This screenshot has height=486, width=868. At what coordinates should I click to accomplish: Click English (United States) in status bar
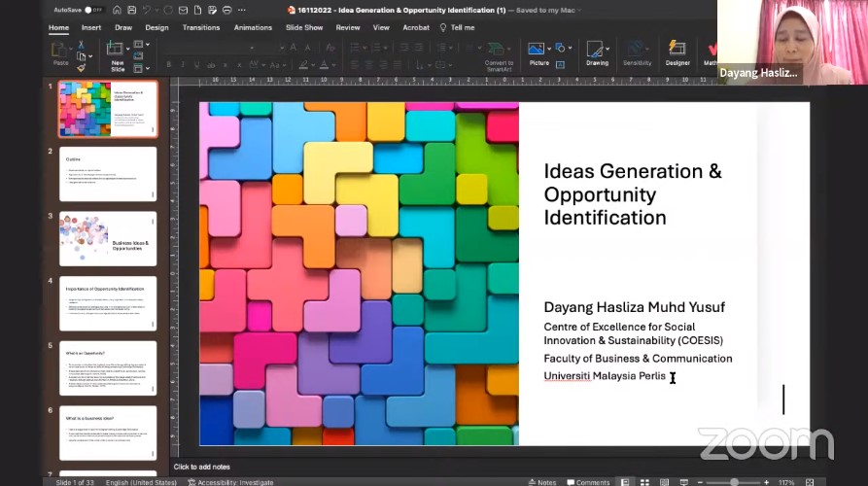point(141,482)
